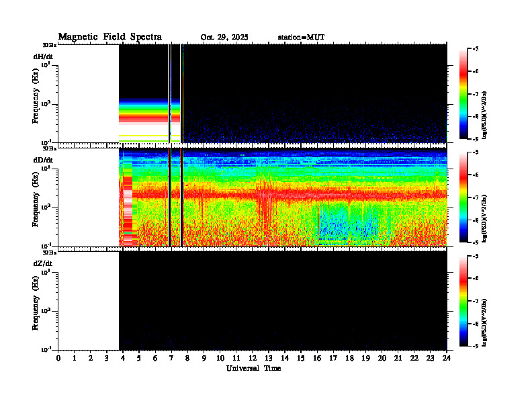This screenshot has width=532, height=411.
Task: Click the "-7" tick of dD/dt color scale
Action: tap(475, 197)
